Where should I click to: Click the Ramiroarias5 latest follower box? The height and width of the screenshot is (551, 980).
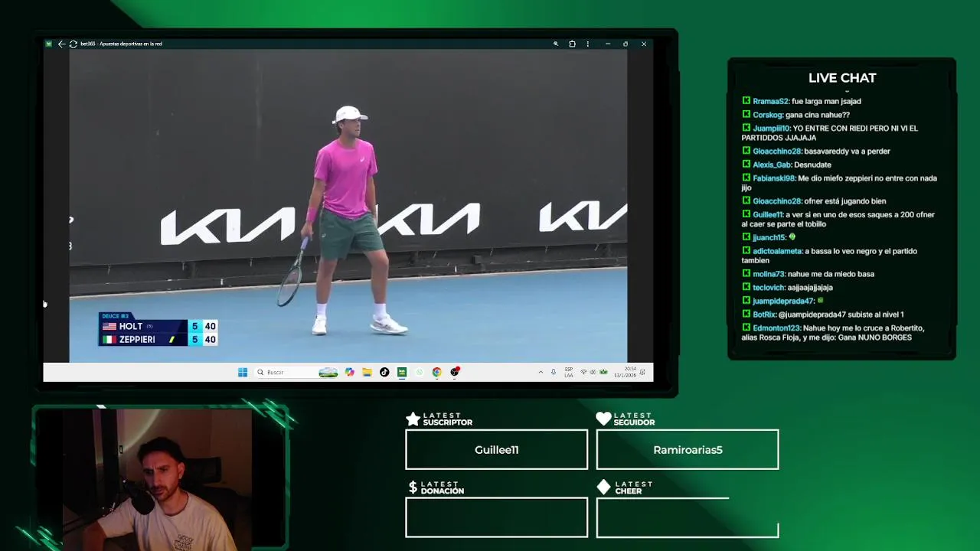[x=688, y=449]
